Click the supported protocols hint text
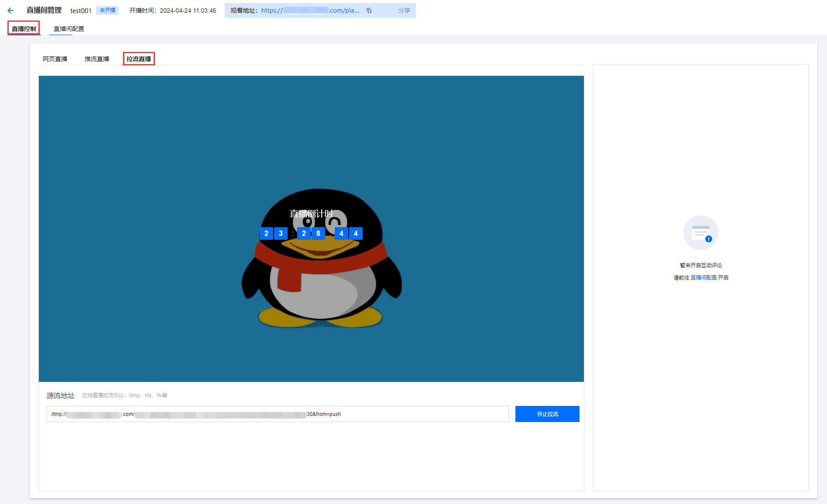Screen dimensions: 827x504 tap(125, 395)
